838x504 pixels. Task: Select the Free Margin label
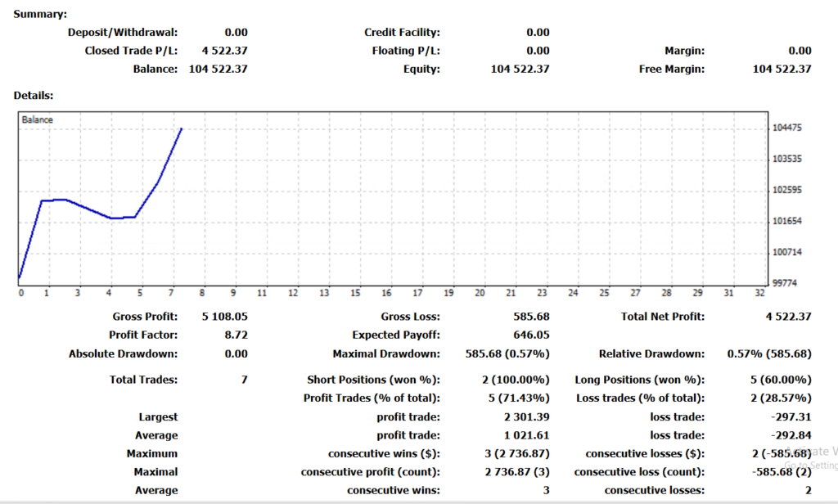(671, 69)
